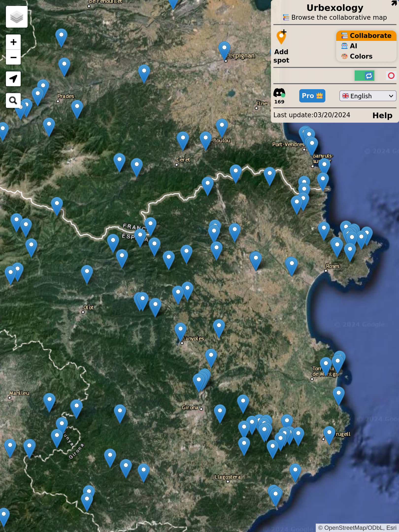The width and height of the screenshot is (399, 532).
Task: Select the Collaborate tab
Action: tap(366, 36)
